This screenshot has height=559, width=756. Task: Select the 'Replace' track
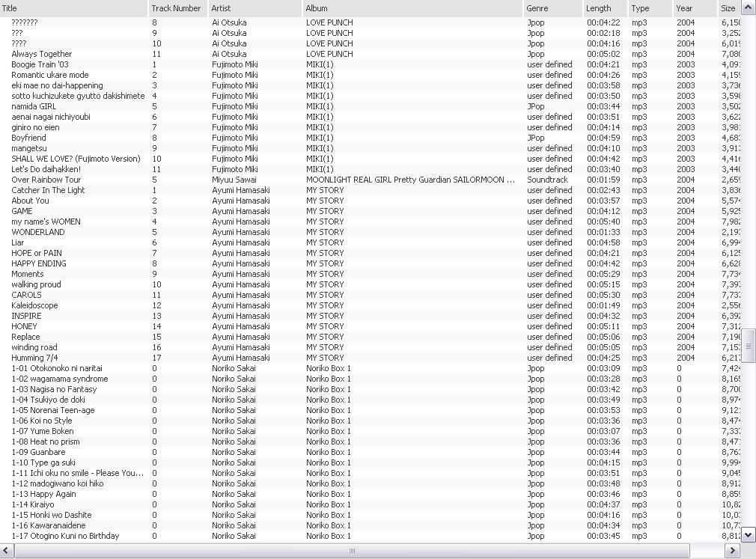pos(371,337)
